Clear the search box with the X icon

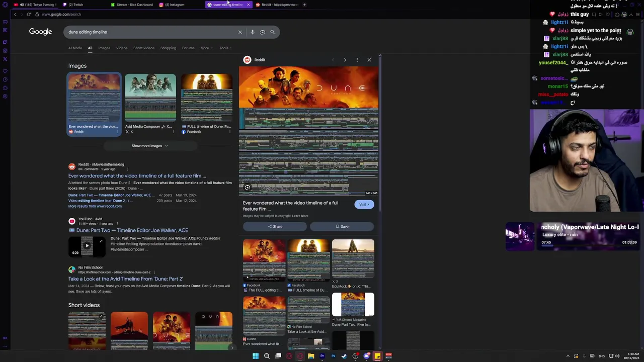(240, 32)
